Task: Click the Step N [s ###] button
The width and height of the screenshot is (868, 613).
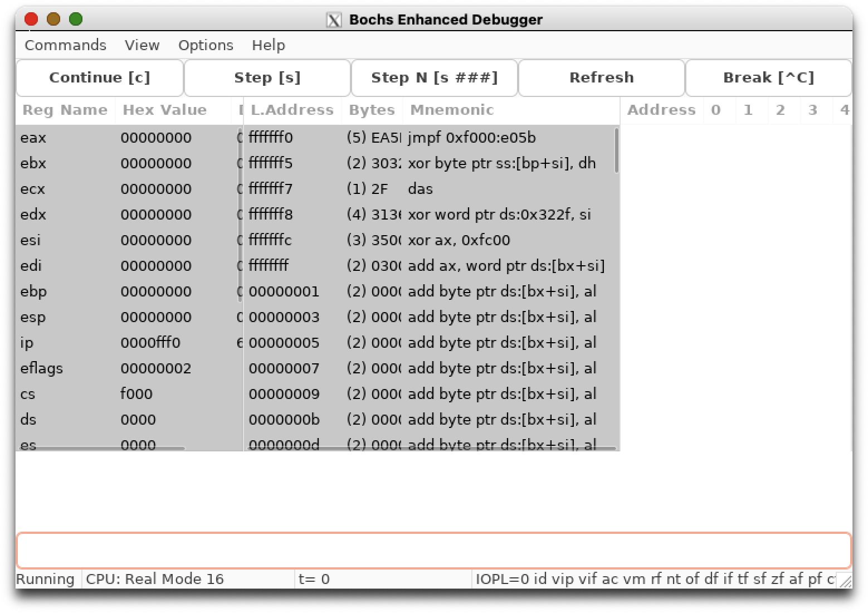Action: (x=434, y=77)
